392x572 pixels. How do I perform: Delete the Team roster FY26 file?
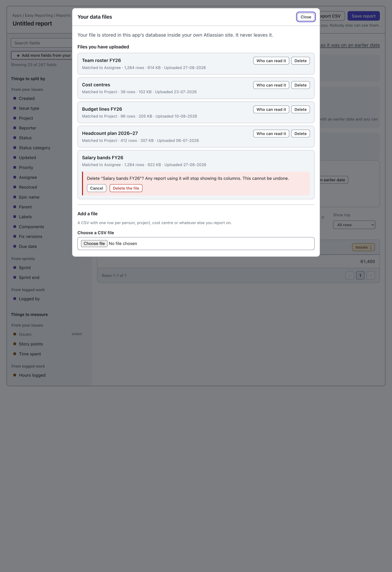[300, 61]
